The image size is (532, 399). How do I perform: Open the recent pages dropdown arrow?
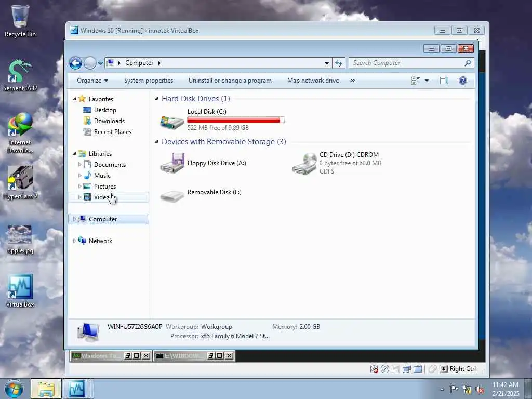[x=100, y=63]
